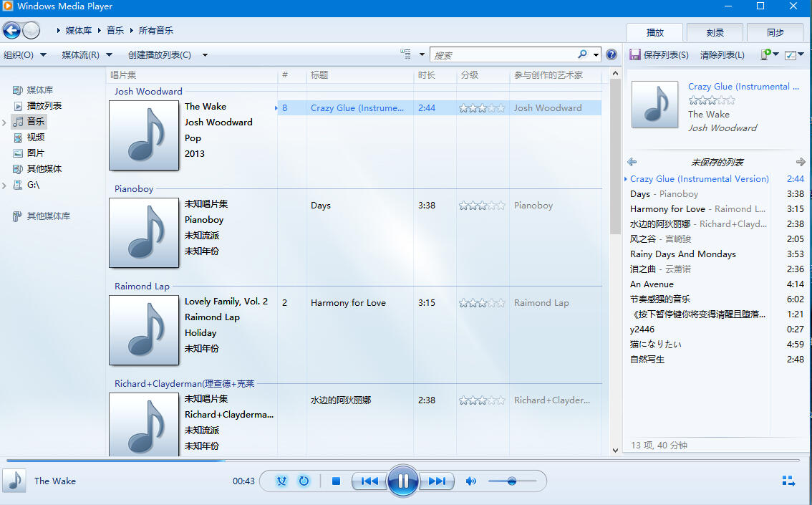Expand the G:\ drive tree node
This screenshot has width=812, height=505.
[x=4, y=186]
